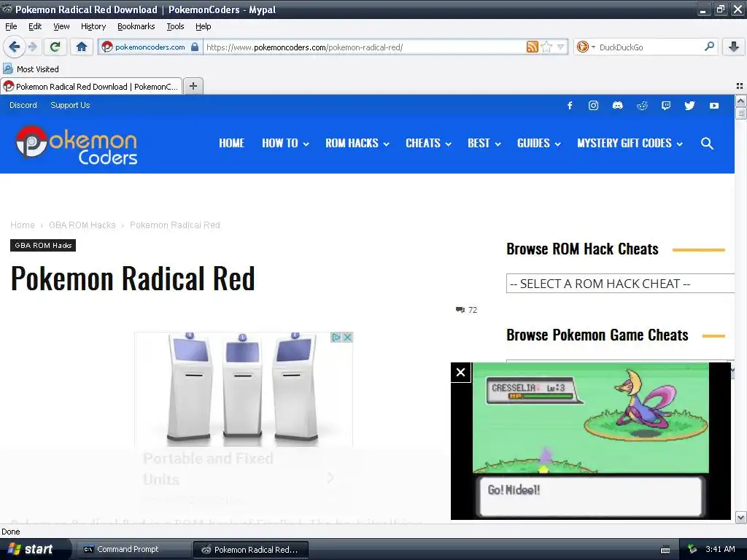
Task: Open the History menu
Action: 93,26
